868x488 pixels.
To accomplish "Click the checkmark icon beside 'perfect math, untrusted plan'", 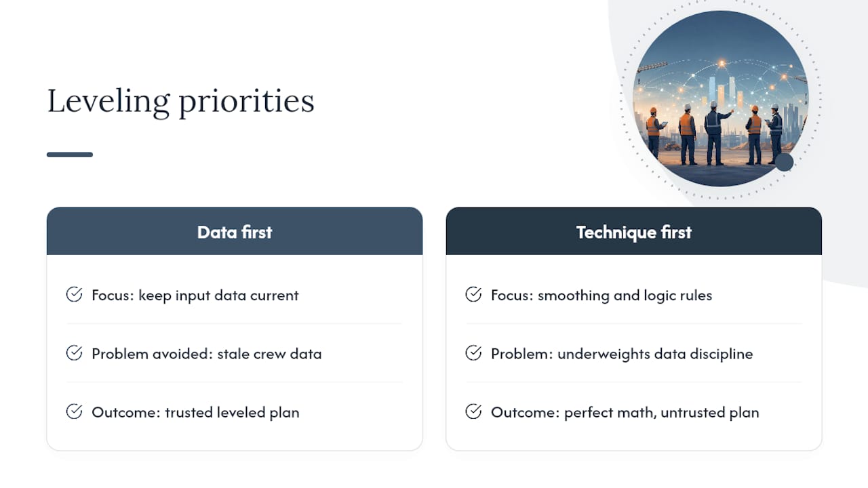I will [473, 411].
